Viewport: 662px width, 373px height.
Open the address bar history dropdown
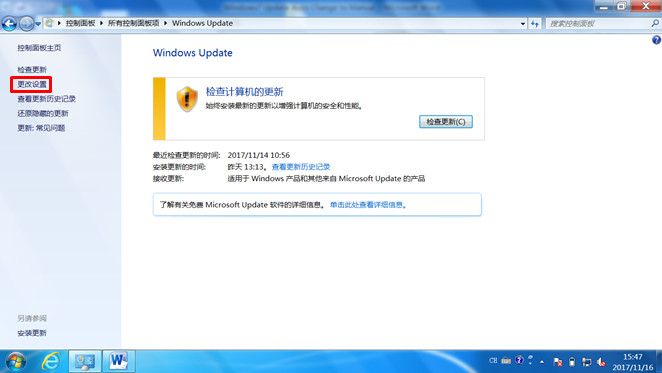(523, 24)
